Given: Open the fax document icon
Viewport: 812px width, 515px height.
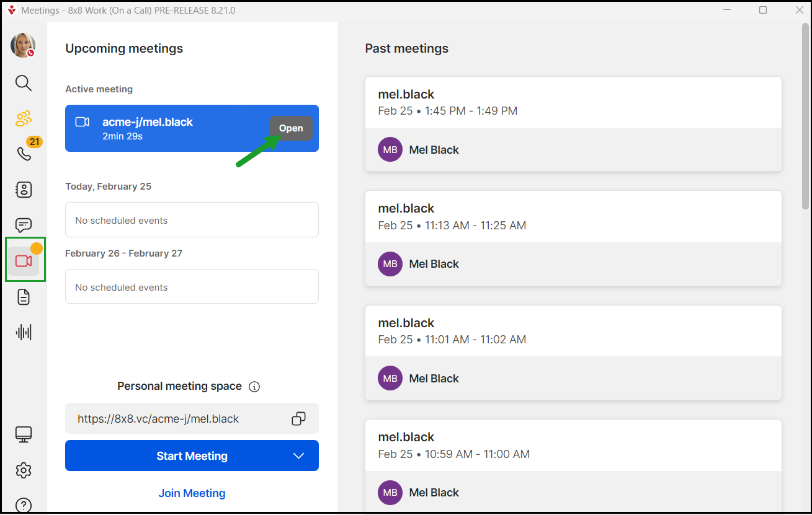Looking at the screenshot, I should click(x=24, y=297).
